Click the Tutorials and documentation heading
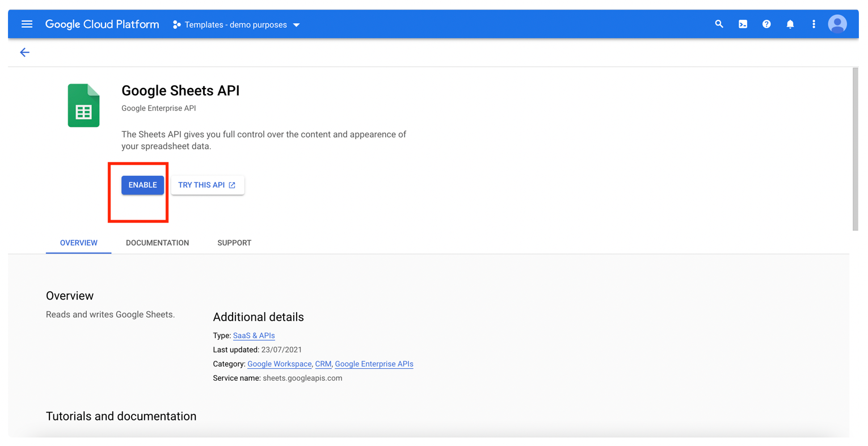Image resolution: width=868 pixels, height=446 pixels. pyautogui.click(x=121, y=416)
